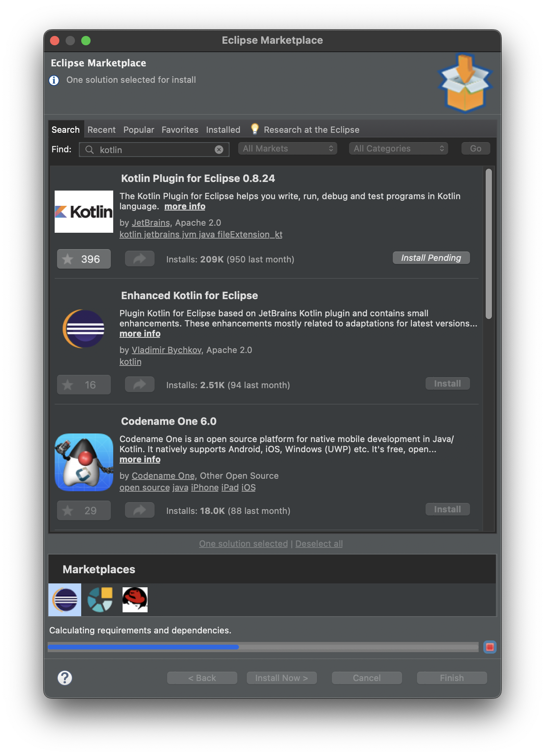Click the Codename One 6.0 title

(169, 421)
